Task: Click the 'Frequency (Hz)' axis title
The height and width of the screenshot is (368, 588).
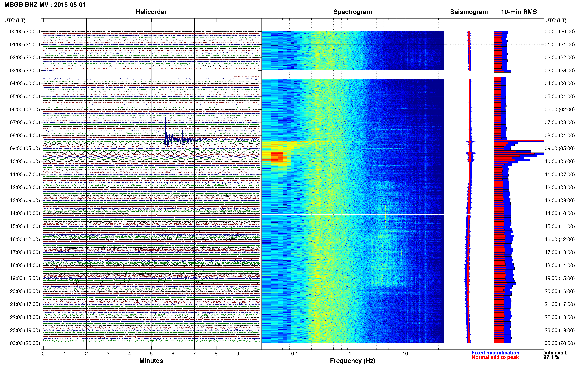Action: 352,361
